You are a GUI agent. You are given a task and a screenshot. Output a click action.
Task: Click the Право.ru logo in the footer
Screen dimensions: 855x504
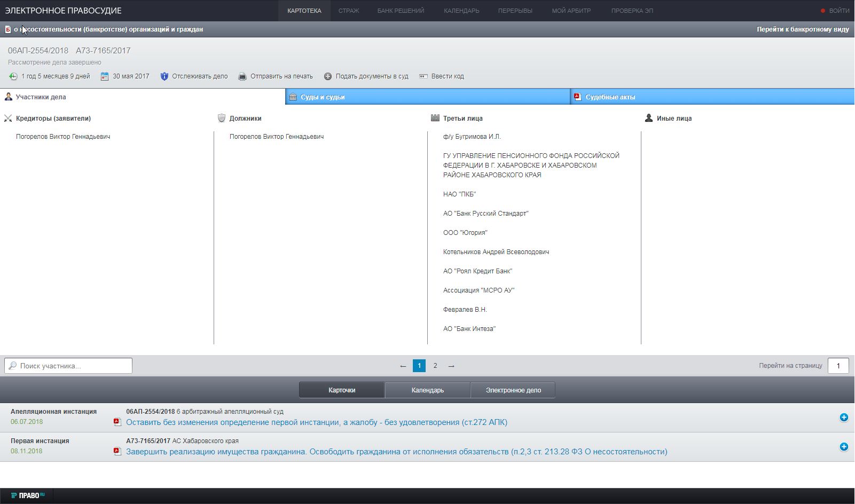click(x=28, y=495)
